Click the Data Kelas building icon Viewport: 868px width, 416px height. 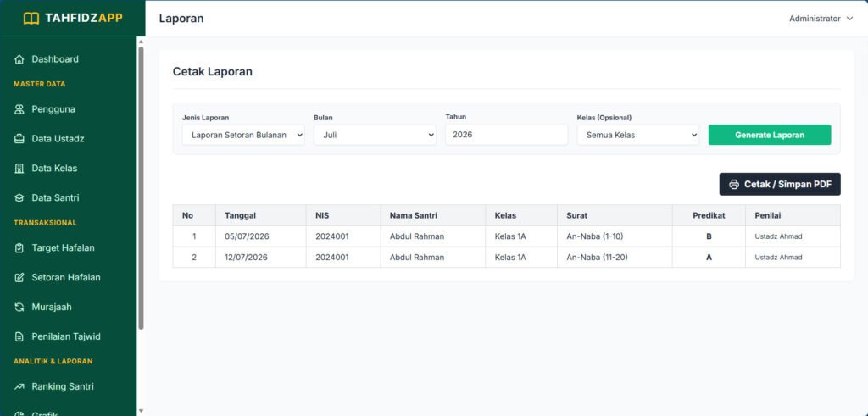click(19, 168)
